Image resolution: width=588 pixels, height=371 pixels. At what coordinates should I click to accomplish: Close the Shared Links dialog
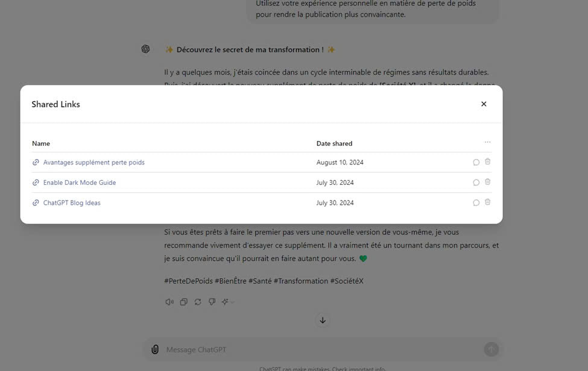pos(484,104)
